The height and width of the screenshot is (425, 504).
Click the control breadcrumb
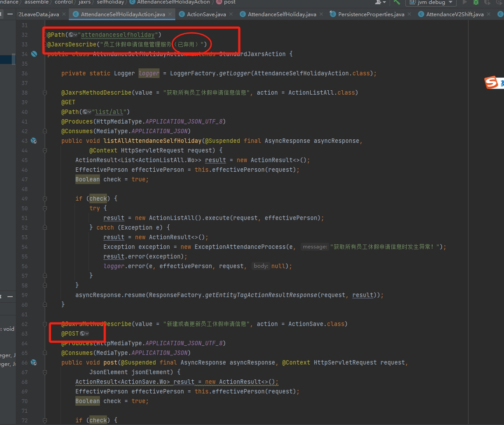(64, 2)
